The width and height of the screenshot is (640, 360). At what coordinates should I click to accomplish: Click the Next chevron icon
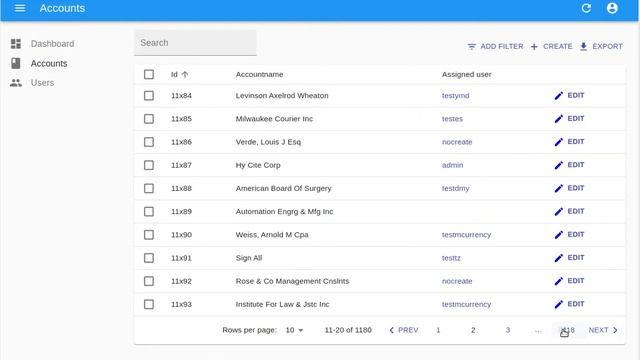[x=615, y=330]
